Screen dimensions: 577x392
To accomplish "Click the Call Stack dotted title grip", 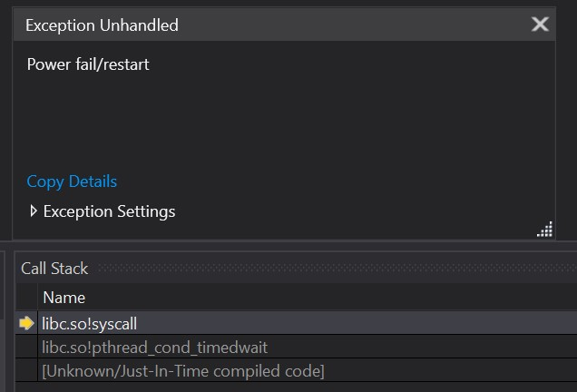I will 337,269.
